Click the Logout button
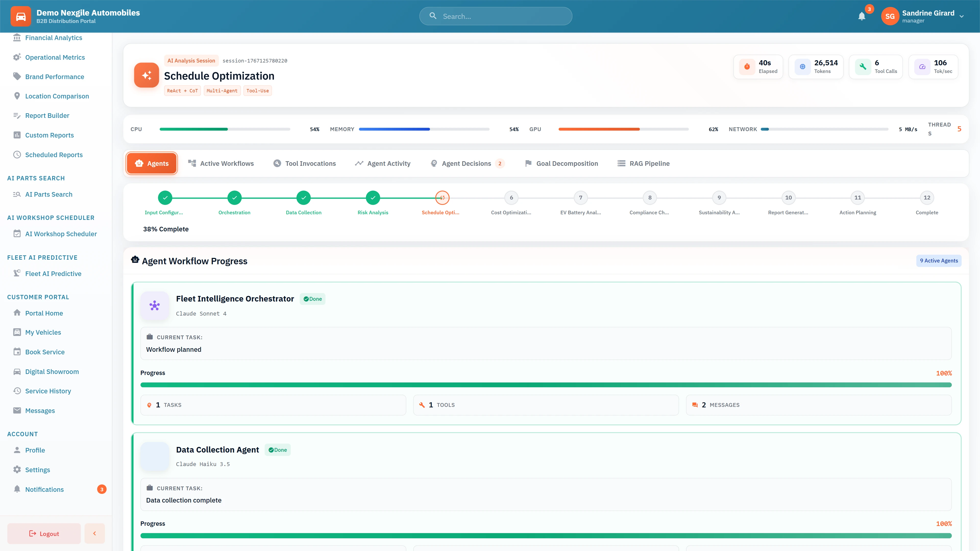The image size is (980, 551). (x=44, y=533)
